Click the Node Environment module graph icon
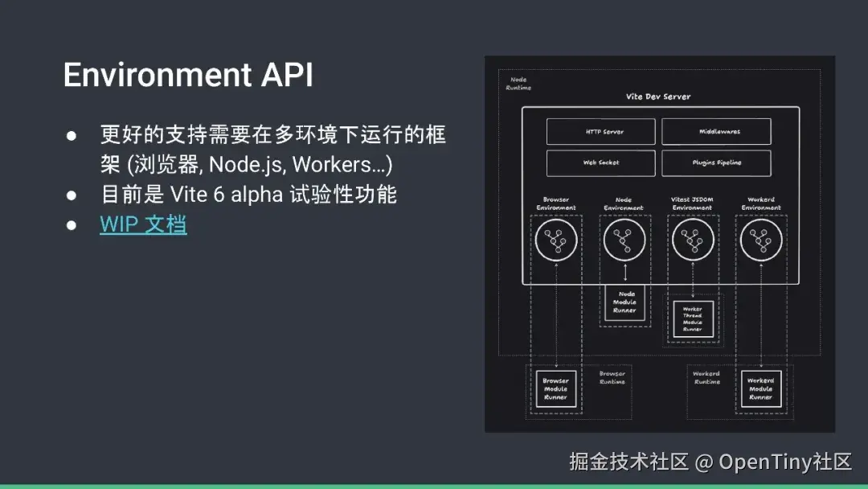This screenshot has width=868, height=489. 624,240
